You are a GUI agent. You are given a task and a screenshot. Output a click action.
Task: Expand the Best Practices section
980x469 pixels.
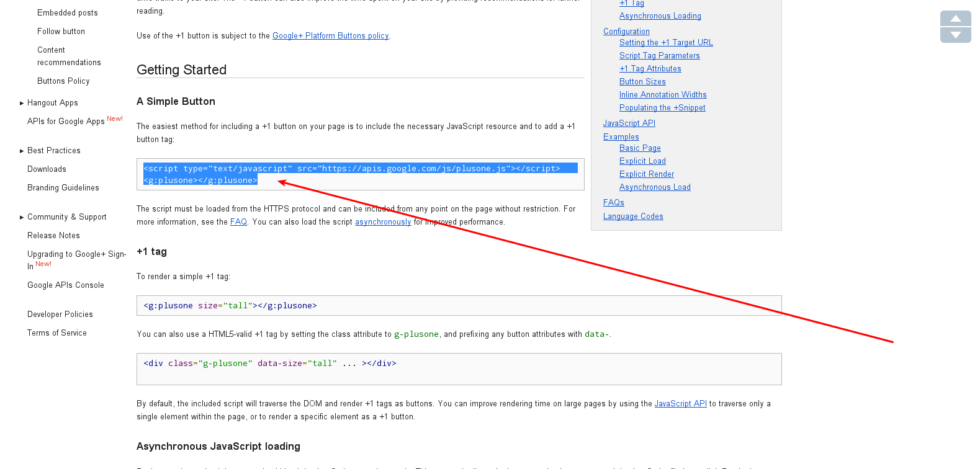tap(22, 151)
